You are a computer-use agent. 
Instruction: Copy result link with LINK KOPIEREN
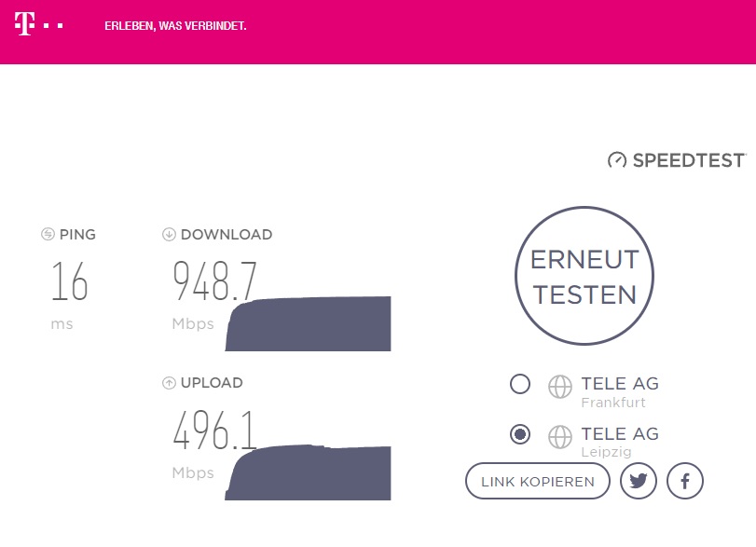click(538, 481)
